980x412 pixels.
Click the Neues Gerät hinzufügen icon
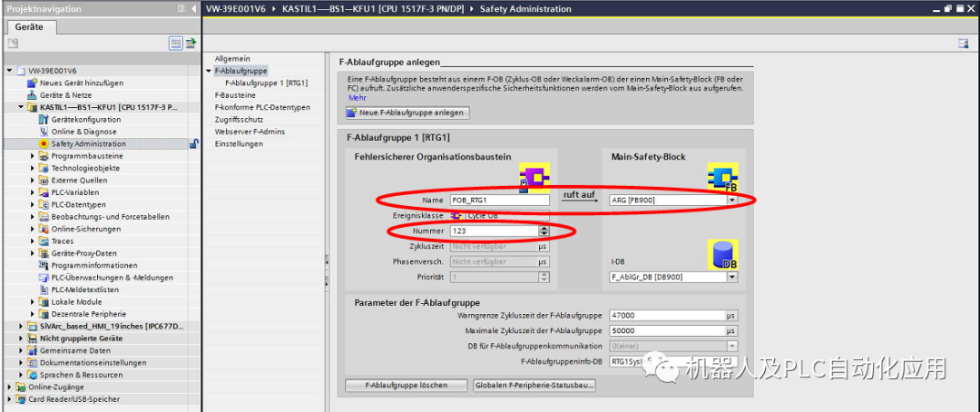click(33, 83)
